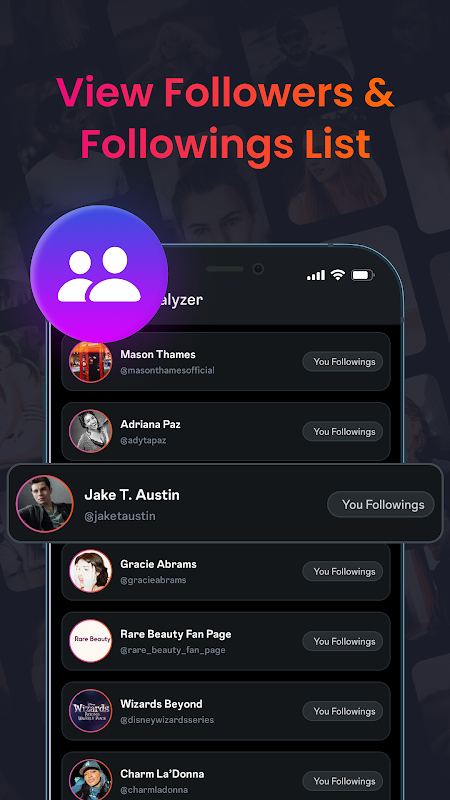
Task: Click You Followings next to Gracie Abrams
Action: [343, 571]
